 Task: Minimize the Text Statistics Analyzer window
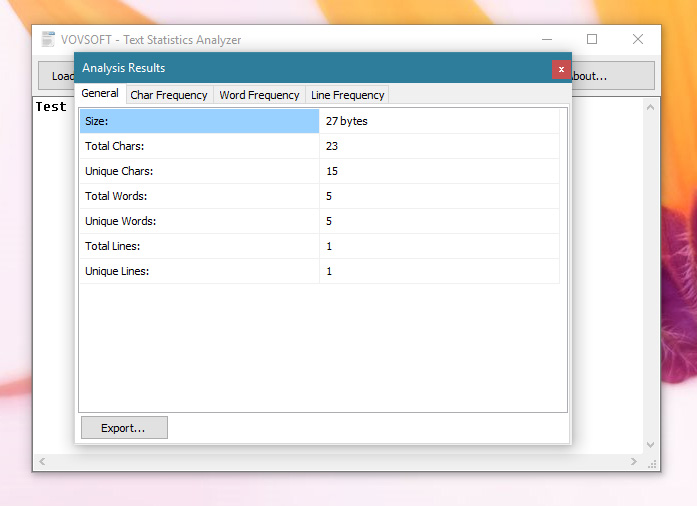pos(547,39)
